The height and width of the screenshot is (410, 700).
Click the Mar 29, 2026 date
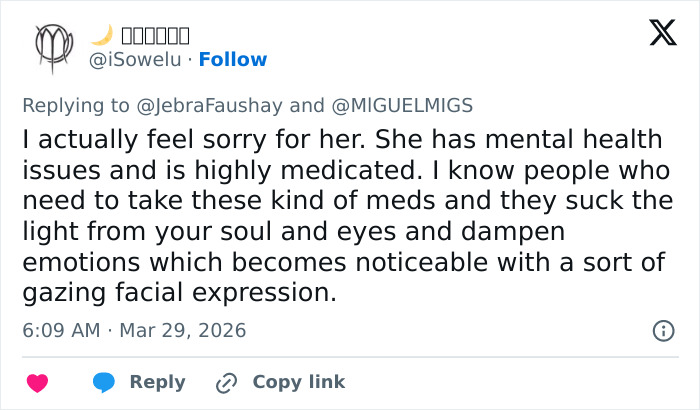183,330
